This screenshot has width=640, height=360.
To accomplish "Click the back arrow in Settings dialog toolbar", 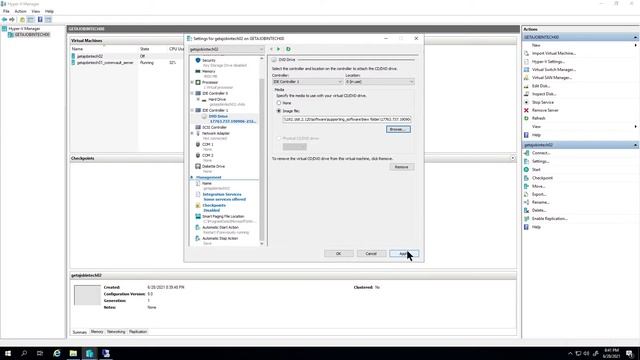I will point(271,49).
